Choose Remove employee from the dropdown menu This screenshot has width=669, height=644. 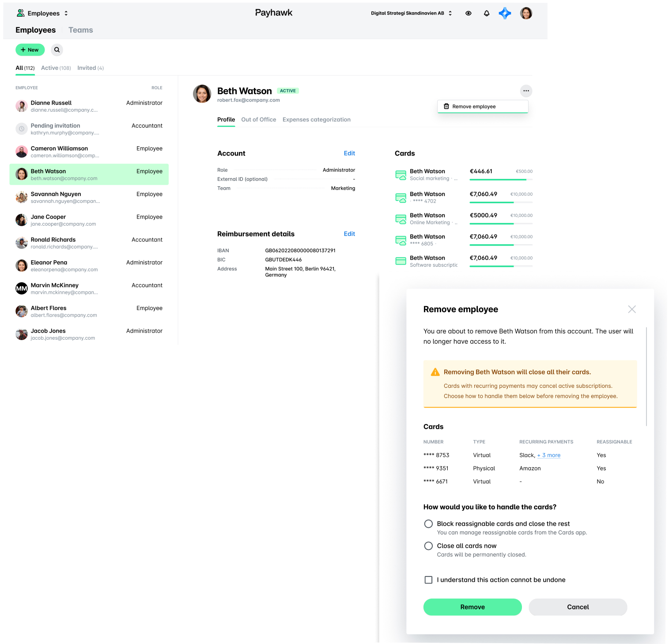(483, 106)
